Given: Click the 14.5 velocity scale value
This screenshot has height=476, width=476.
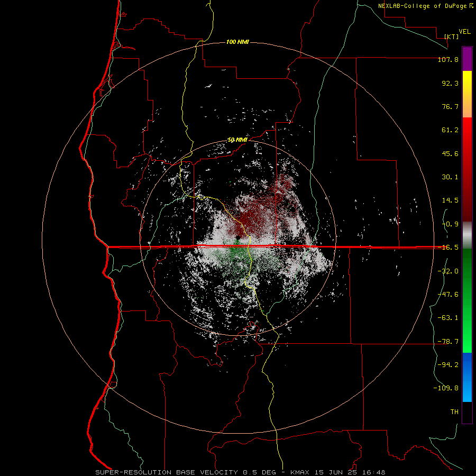Looking at the screenshot, I should (450, 200).
